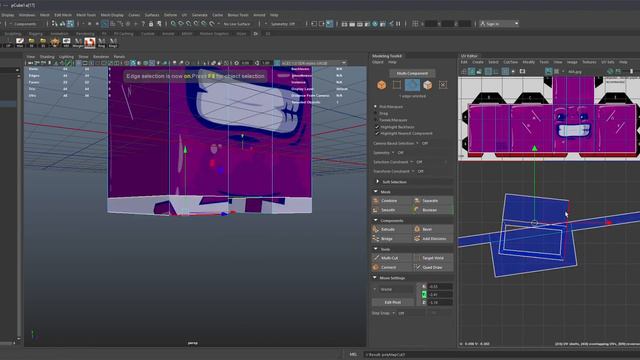This screenshot has width=640, height=360.
Task: Toggle Highlight Backfaces checkbox
Action: point(377,127)
